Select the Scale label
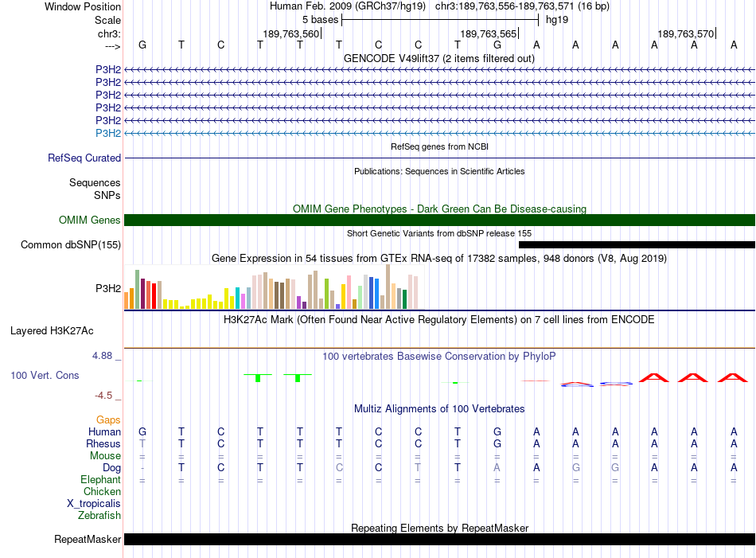The width and height of the screenshot is (756, 558). tap(107, 20)
